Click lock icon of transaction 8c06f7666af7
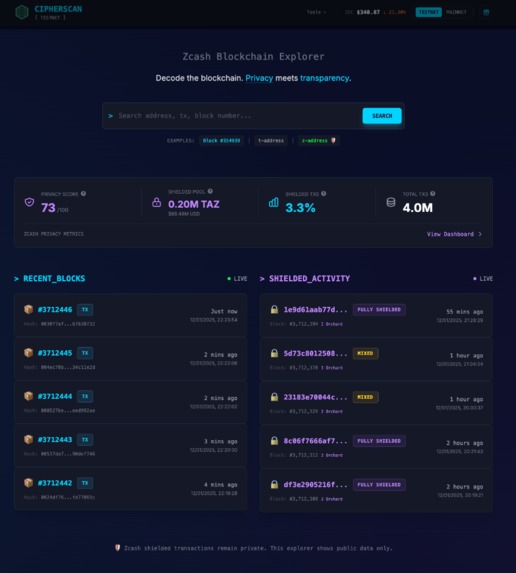Image resolution: width=516 pixels, height=573 pixels. pyautogui.click(x=274, y=441)
